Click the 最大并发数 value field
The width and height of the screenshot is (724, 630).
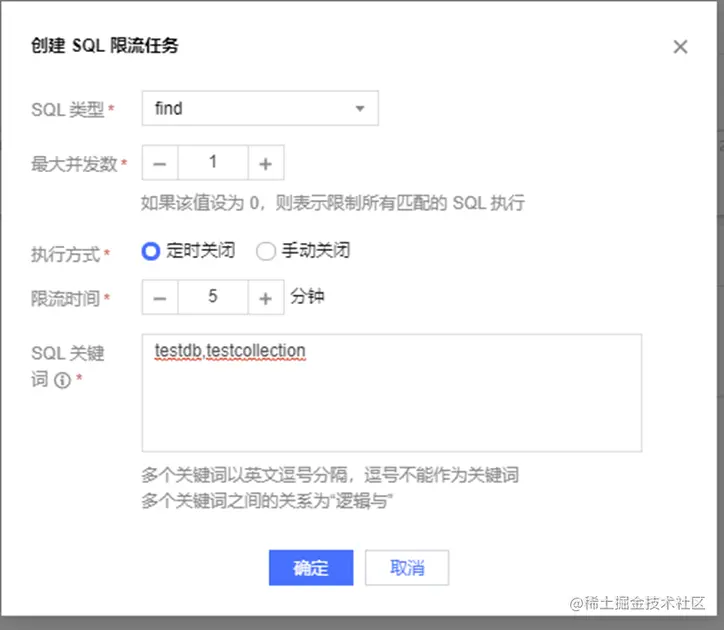click(213, 163)
